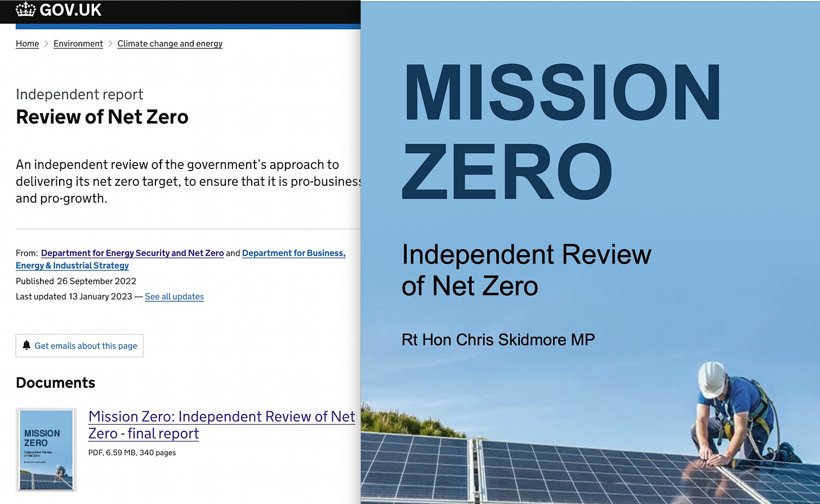Select the Review of Net Zero heading

click(x=102, y=117)
